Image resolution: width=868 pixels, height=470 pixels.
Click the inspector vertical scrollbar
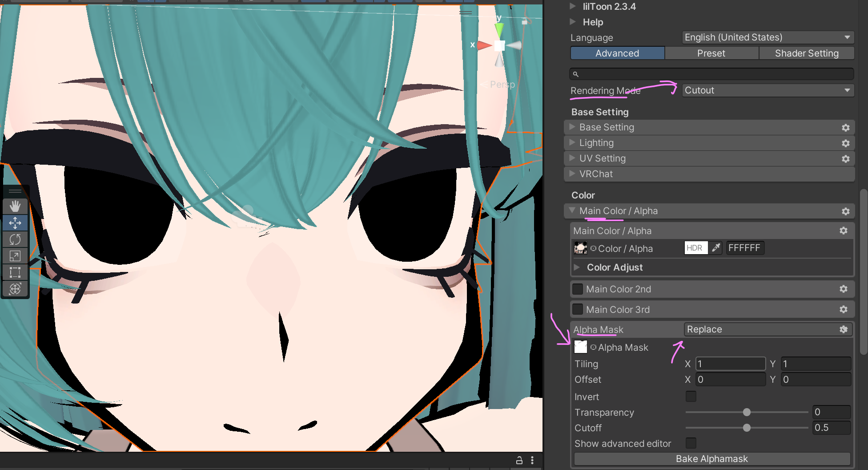(863, 271)
